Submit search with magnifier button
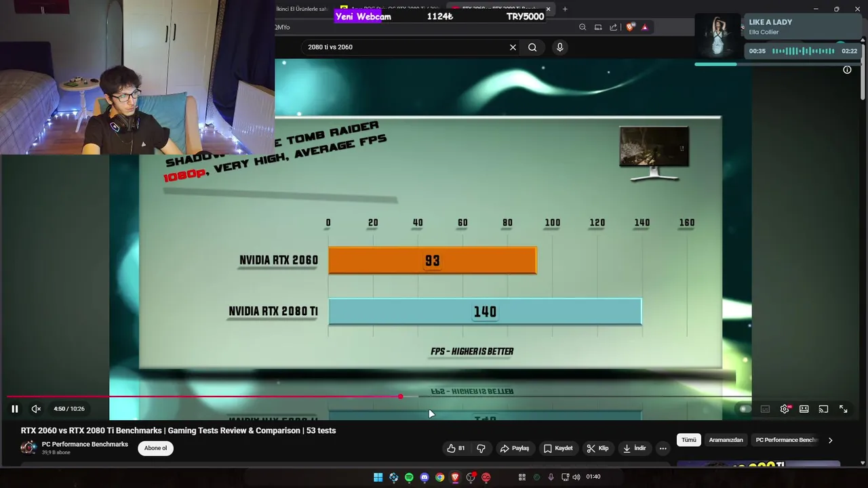 [x=532, y=47]
